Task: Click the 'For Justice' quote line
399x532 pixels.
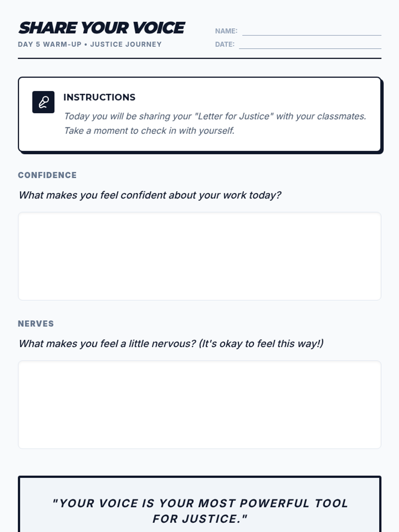Action: point(200,519)
